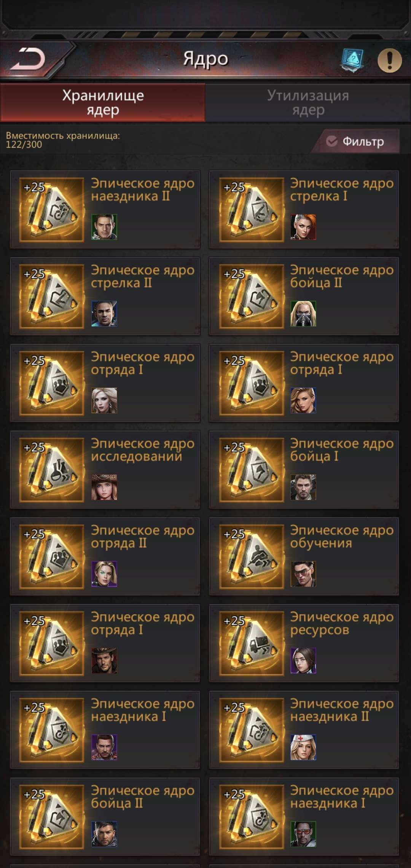Tap the red sunglasses hero portrait

tap(303, 834)
